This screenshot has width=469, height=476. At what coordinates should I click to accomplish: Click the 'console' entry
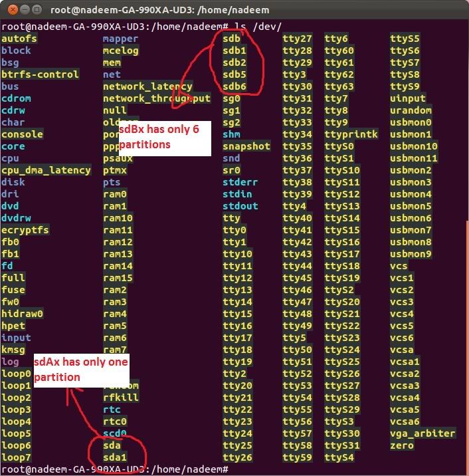22,134
